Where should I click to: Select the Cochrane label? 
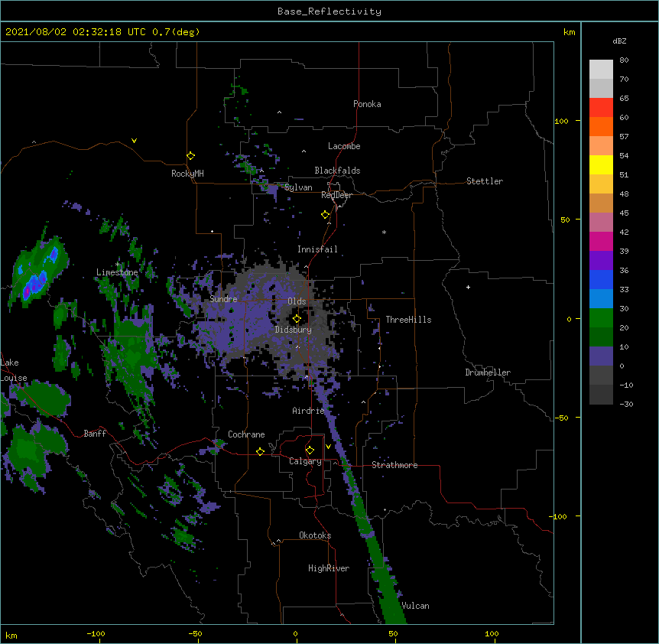tap(246, 434)
